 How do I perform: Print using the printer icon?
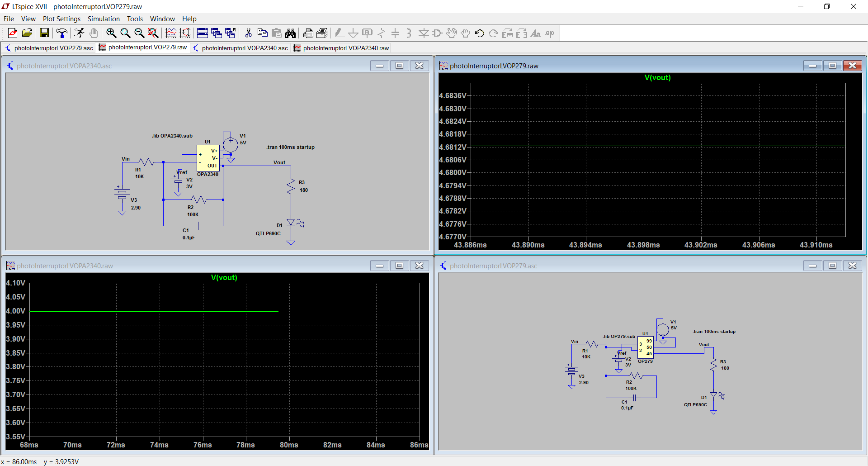(x=308, y=33)
